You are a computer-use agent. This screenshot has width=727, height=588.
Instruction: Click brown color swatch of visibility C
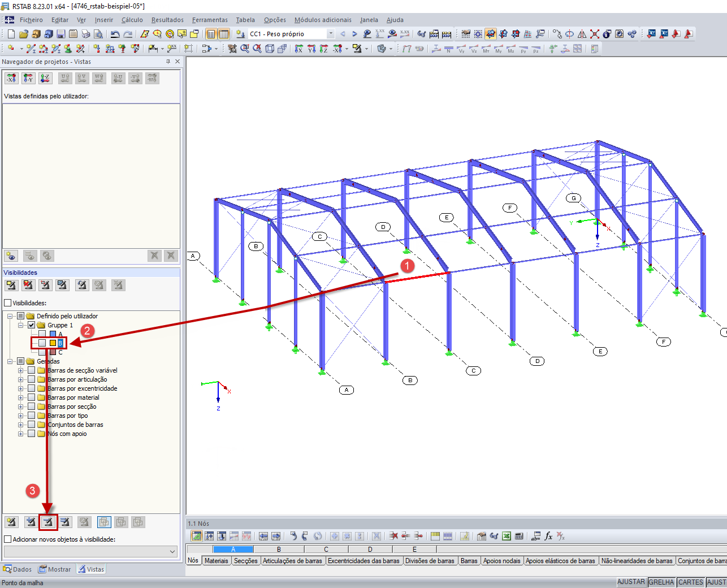coord(53,352)
